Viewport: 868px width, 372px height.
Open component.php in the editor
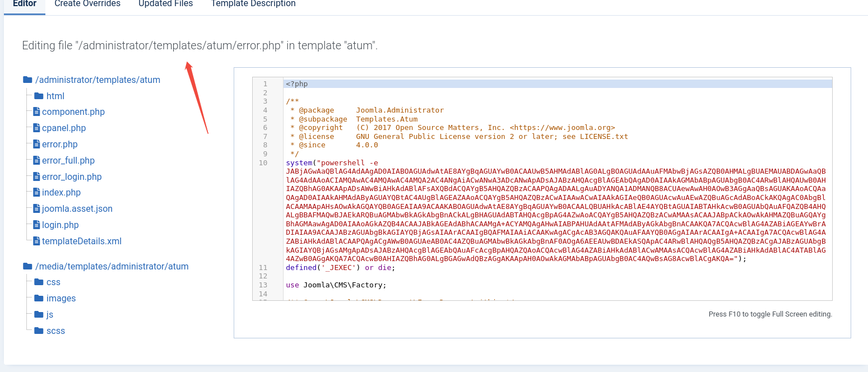click(73, 112)
